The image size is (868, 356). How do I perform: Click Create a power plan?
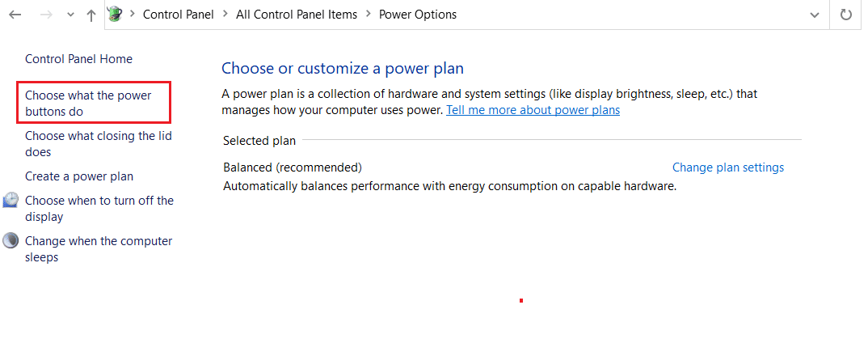tap(79, 176)
